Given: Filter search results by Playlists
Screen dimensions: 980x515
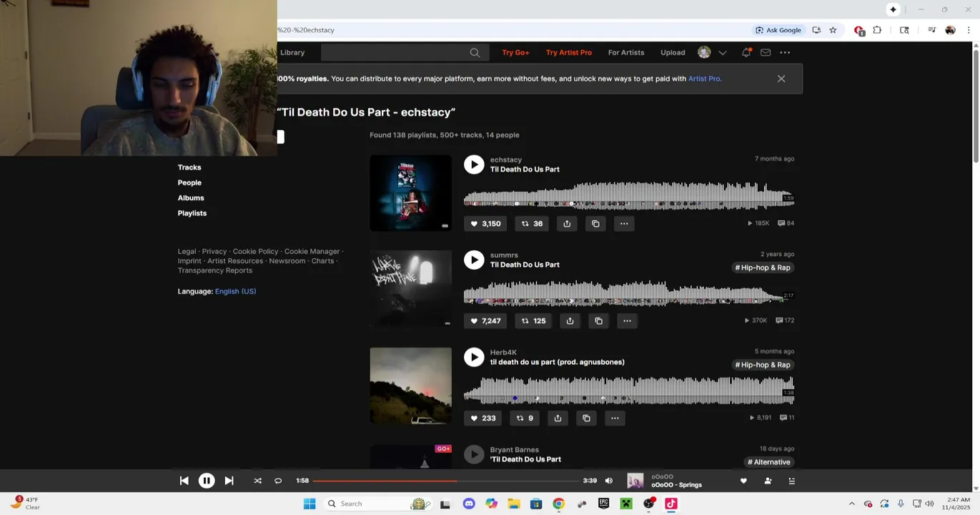Looking at the screenshot, I should [x=192, y=213].
